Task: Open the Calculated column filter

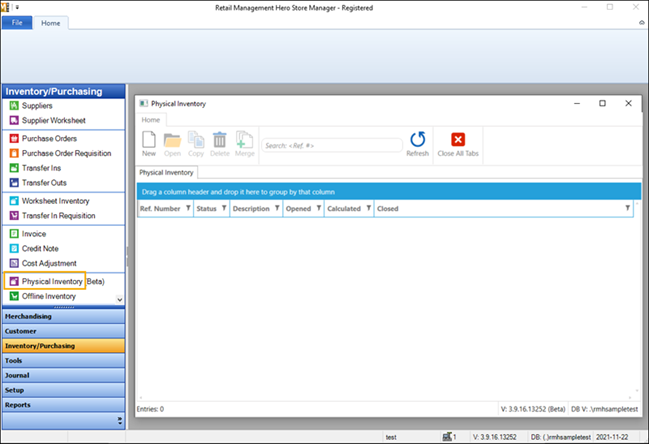Action: click(x=368, y=208)
